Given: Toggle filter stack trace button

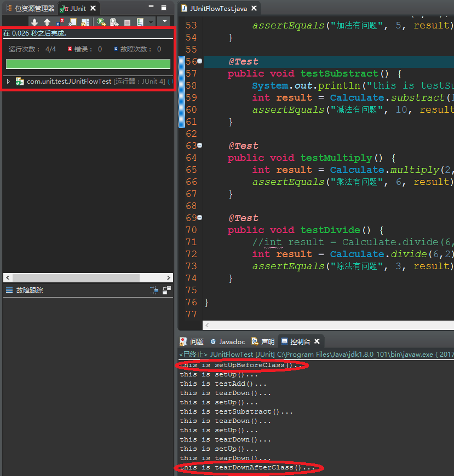Looking at the screenshot, I should 154,290.
